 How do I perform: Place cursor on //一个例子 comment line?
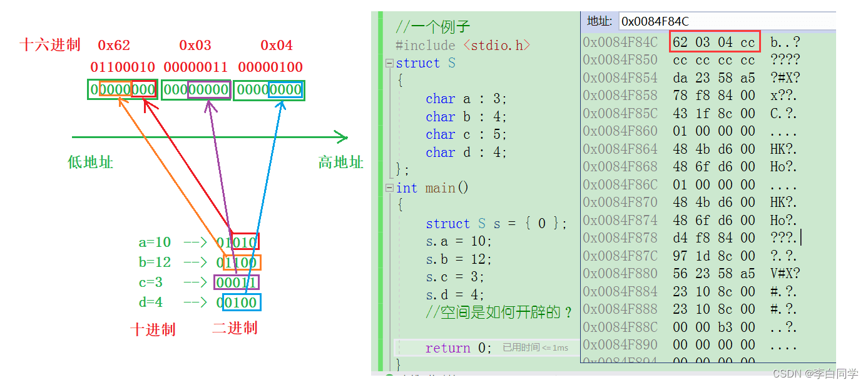(432, 27)
